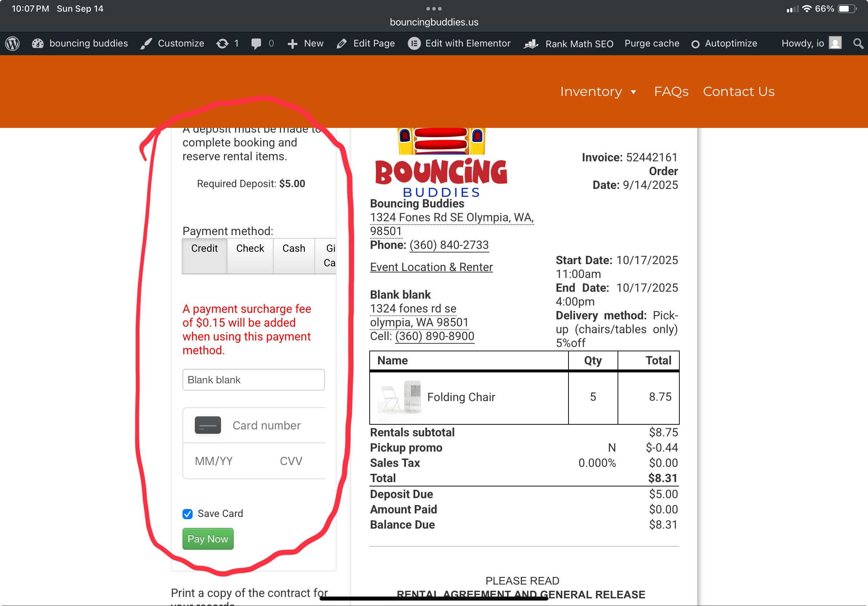The image size is (868, 606).
Task: Tap the three-dot multitasking control
Action: point(434,8)
